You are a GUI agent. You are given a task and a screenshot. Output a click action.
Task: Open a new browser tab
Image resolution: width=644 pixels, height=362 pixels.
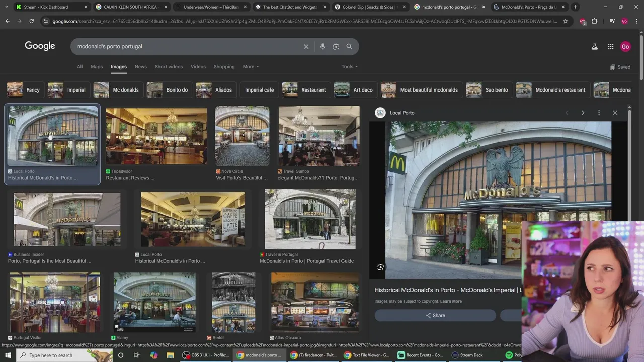coord(575,7)
